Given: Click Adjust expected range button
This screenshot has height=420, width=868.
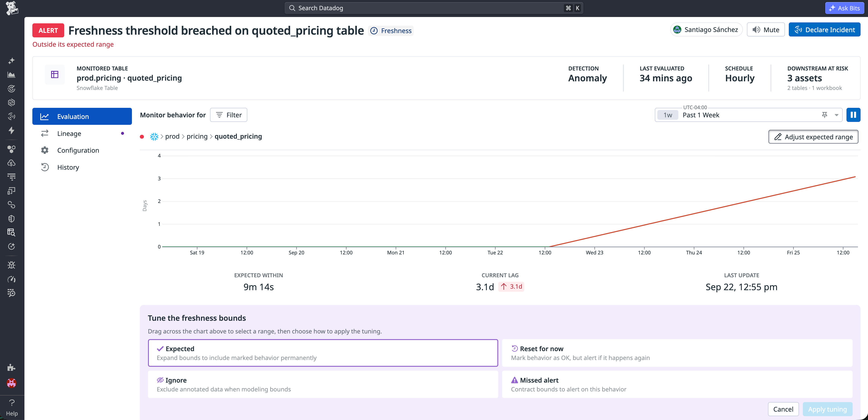Looking at the screenshot, I should pos(813,137).
